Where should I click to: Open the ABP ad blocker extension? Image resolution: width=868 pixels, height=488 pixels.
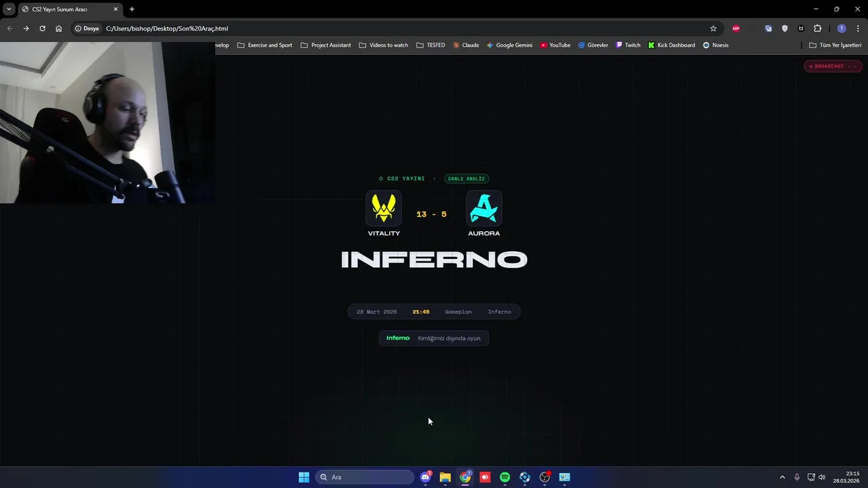(736, 28)
